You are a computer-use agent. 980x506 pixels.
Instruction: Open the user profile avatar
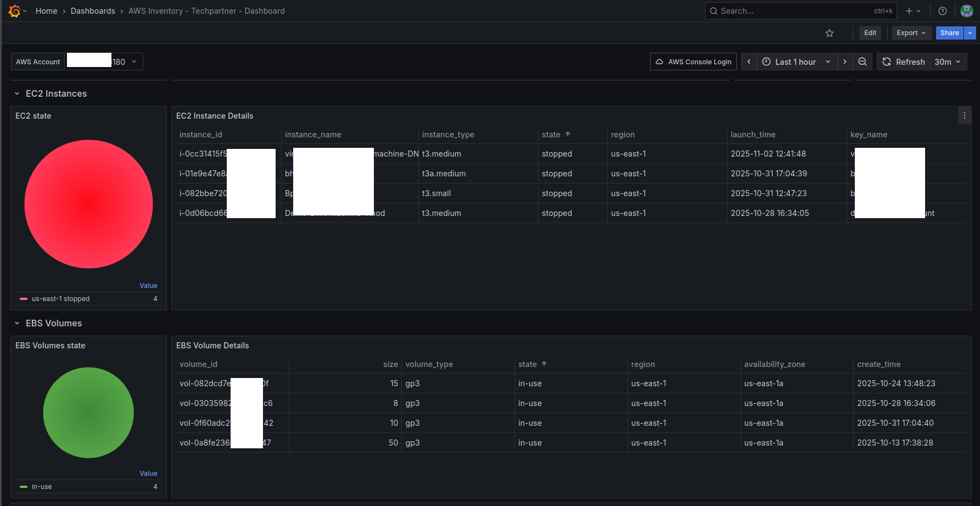(x=966, y=11)
